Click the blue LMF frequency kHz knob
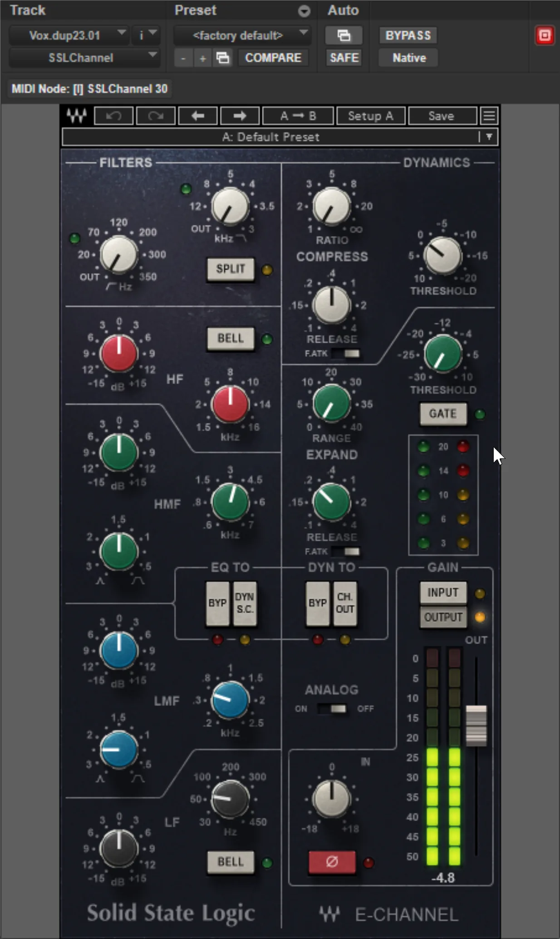The image size is (560, 939). (231, 700)
